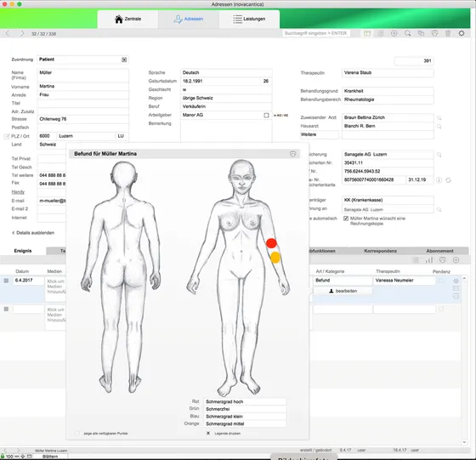Click Art/Kategorie cell 'Befund'
The height and width of the screenshot is (460, 476).
coord(343,281)
